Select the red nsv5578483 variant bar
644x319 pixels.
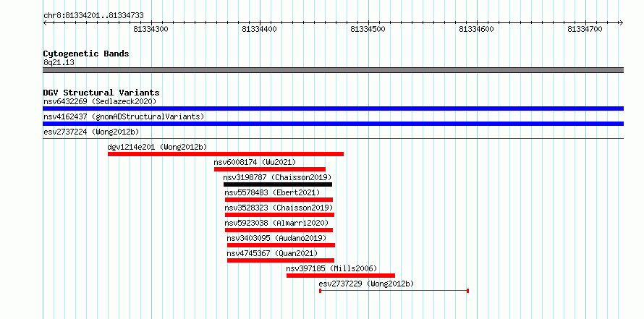point(279,200)
